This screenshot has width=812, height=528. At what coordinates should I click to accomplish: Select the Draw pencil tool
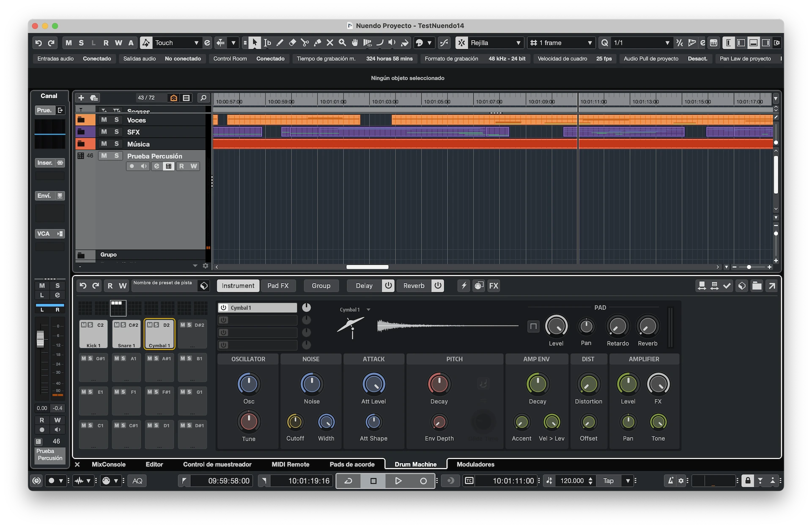click(x=280, y=43)
